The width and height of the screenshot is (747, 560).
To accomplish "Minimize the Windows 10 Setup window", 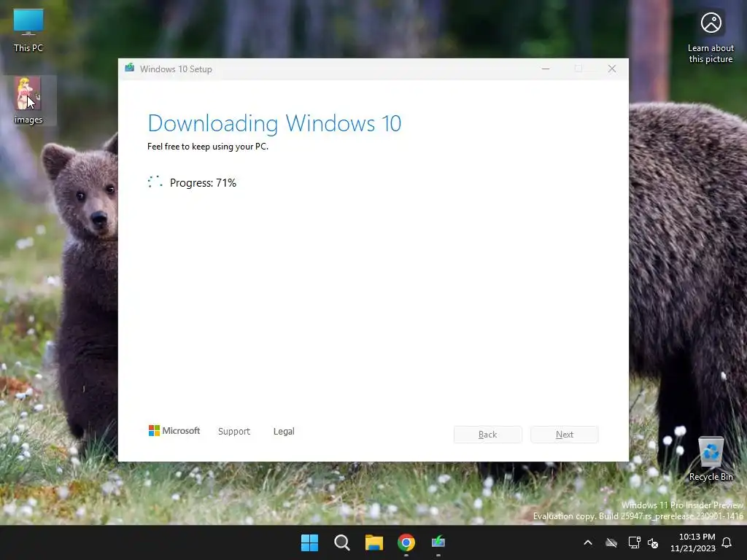I will (546, 69).
